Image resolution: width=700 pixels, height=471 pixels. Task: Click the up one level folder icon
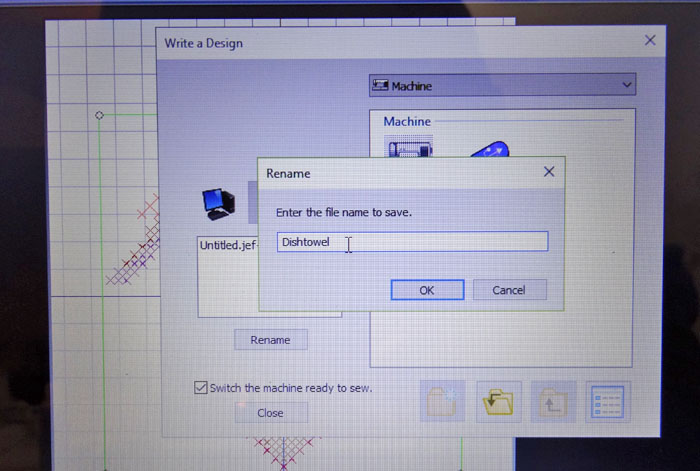click(x=553, y=401)
